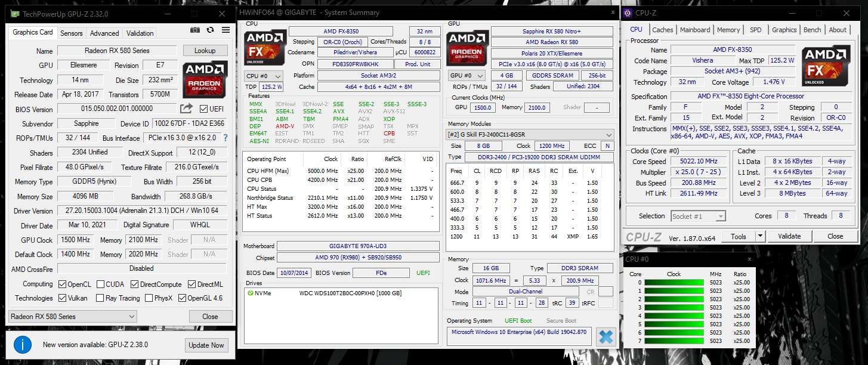Toggle the OpenGL 4.6 checkbox
This screenshot has height=365, width=868.
[x=182, y=298]
